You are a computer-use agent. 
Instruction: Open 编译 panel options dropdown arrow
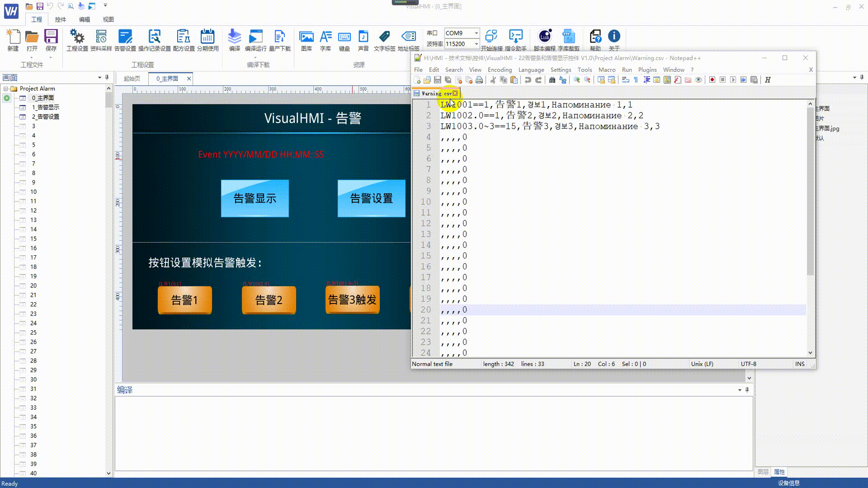click(x=740, y=389)
